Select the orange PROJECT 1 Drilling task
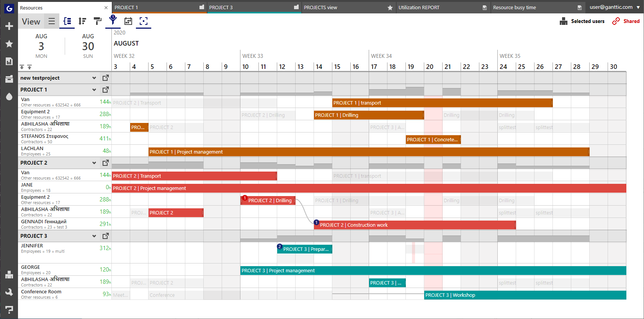The width and height of the screenshot is (644, 319). tap(369, 115)
